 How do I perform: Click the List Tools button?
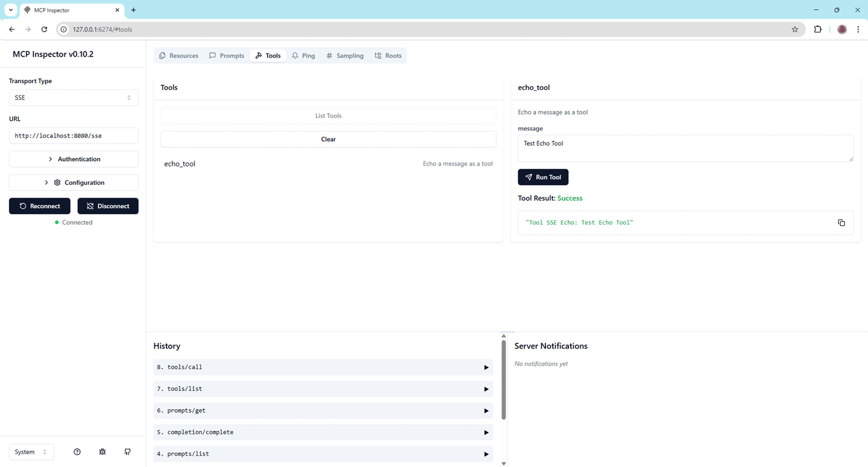coord(328,116)
